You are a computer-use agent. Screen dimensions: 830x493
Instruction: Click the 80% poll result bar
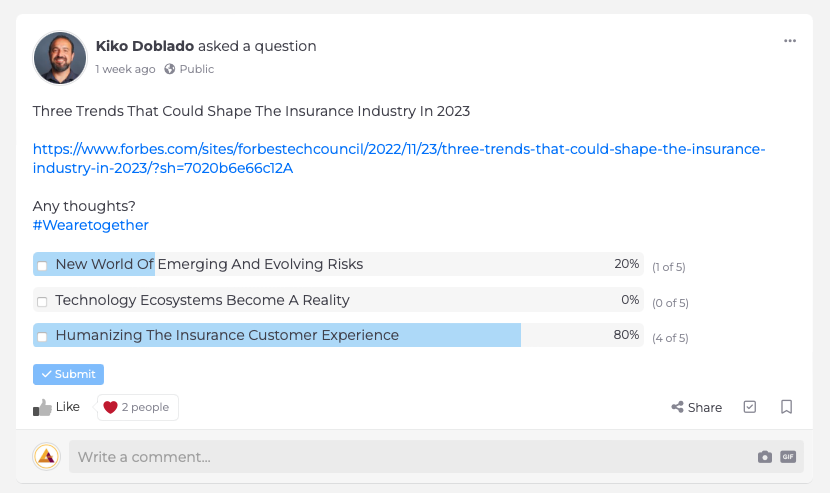pos(300,336)
